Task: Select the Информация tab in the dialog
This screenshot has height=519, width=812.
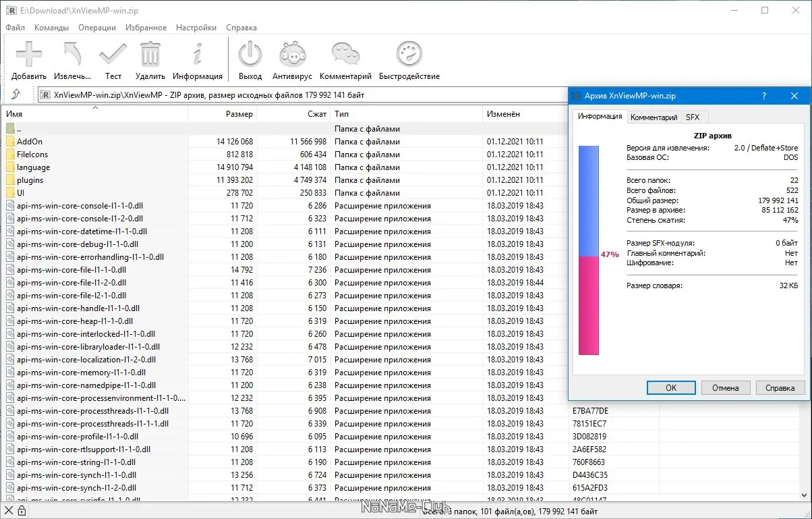Action: (600, 116)
